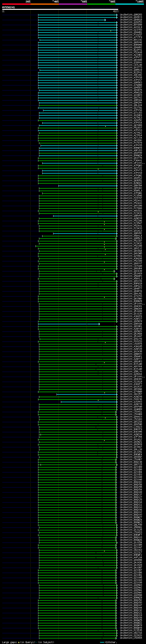
Task: Click the AV556241 query name
Action: tap(8, 7)
